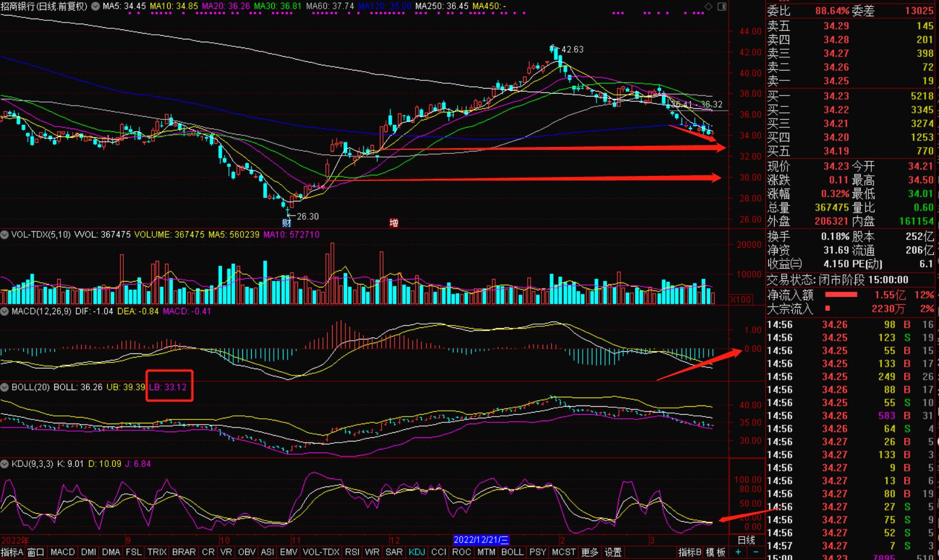The width and height of the screenshot is (939, 560).
Task: Zoom in with the plus icon
Action: pyautogui.click(x=738, y=552)
